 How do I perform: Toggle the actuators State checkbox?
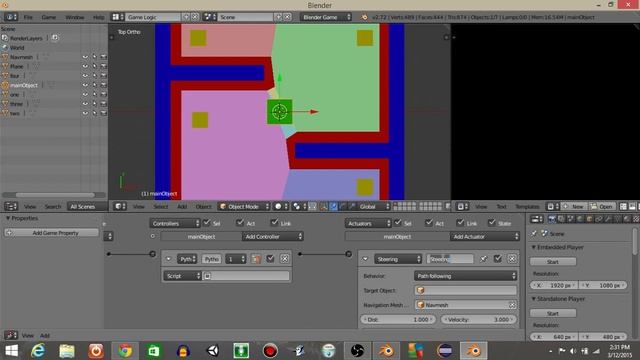tap(492, 223)
